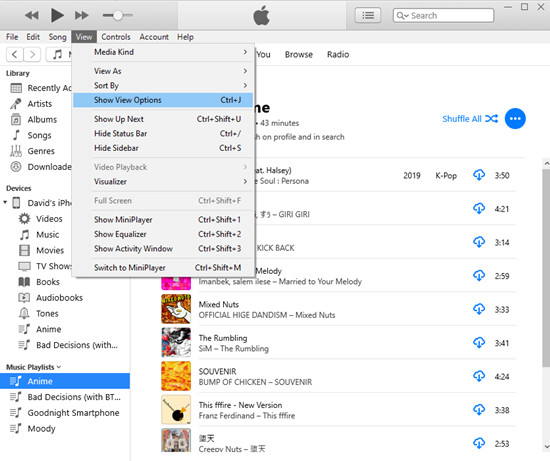Click the TV Shows screen icon
Screen dimensions: 550x461
click(x=24, y=266)
